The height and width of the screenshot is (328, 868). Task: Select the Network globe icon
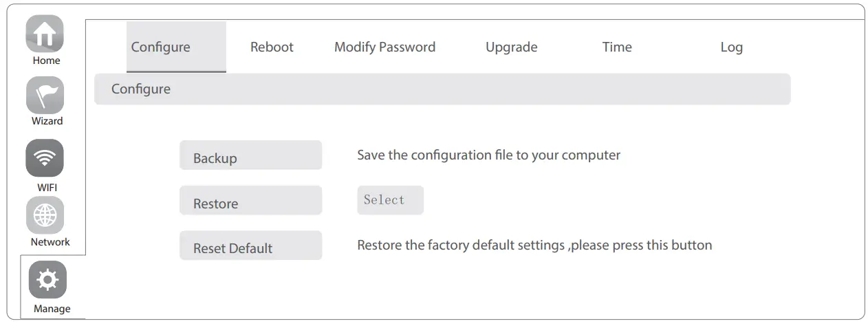pyautogui.click(x=45, y=215)
